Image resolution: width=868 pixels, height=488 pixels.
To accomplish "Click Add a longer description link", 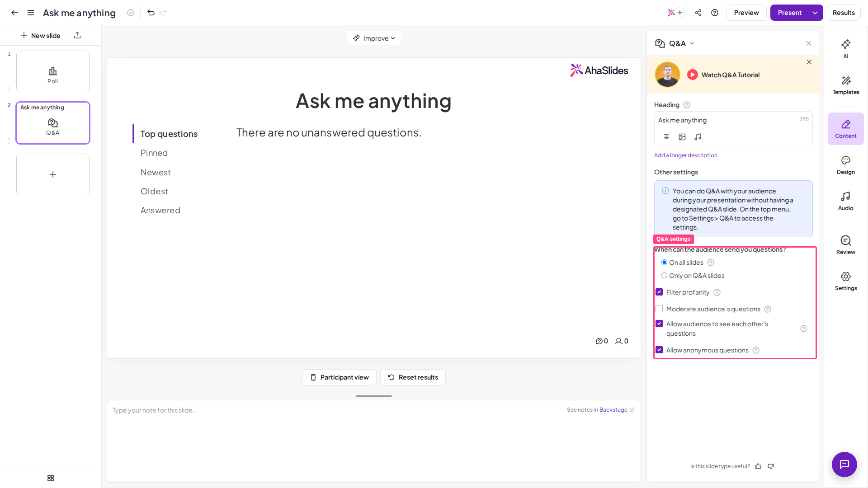I will point(685,155).
